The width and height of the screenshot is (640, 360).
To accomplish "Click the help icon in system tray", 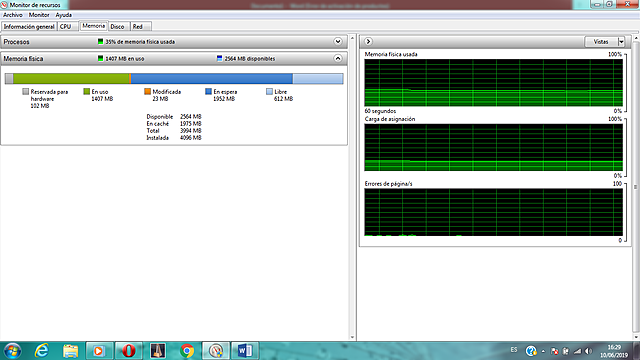I will coord(531,351).
